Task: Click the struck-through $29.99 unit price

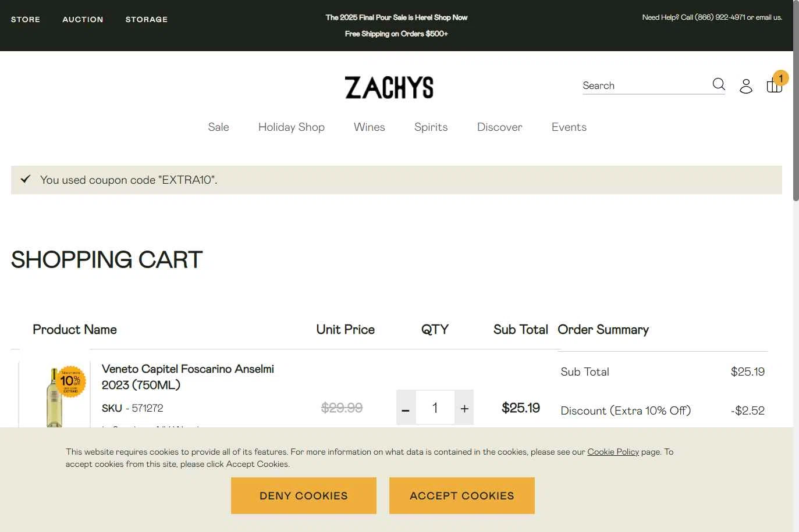Action: pyautogui.click(x=342, y=408)
